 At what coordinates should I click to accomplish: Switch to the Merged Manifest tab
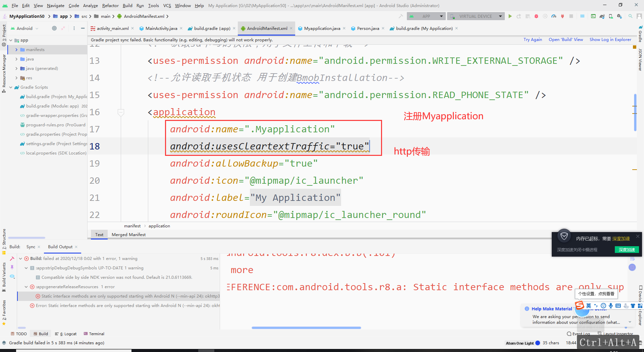128,234
